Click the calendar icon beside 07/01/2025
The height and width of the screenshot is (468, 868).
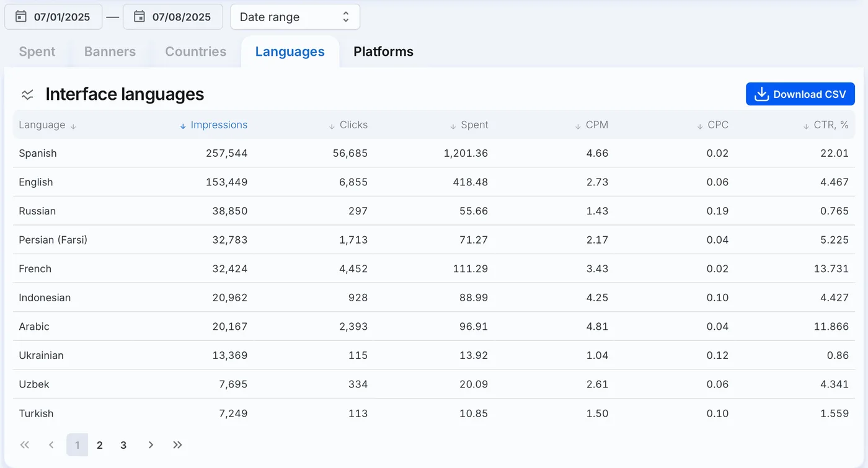pyautogui.click(x=20, y=17)
